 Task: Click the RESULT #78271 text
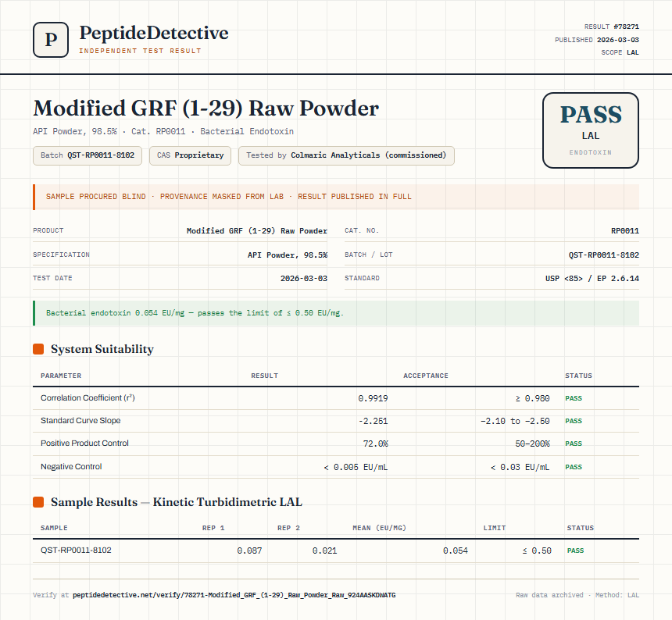click(x=612, y=27)
